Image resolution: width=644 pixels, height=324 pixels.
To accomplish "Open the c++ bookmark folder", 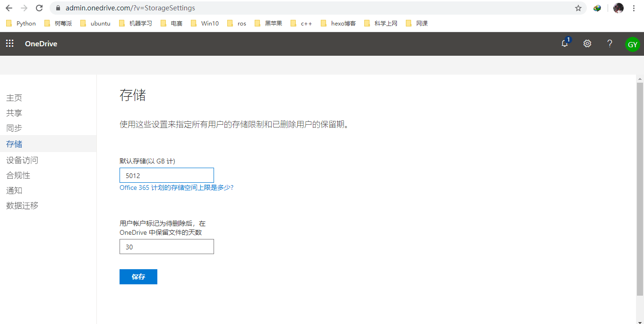I will [x=301, y=23].
